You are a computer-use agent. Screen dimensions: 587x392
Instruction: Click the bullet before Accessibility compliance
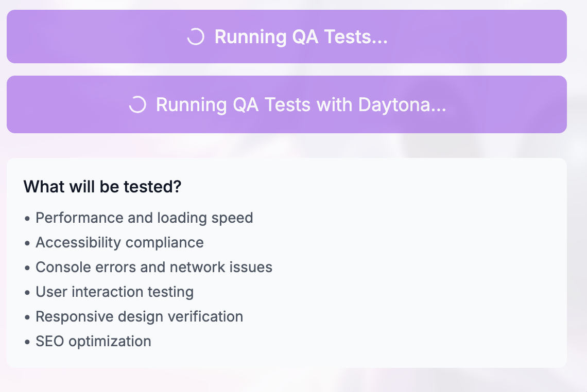27,243
